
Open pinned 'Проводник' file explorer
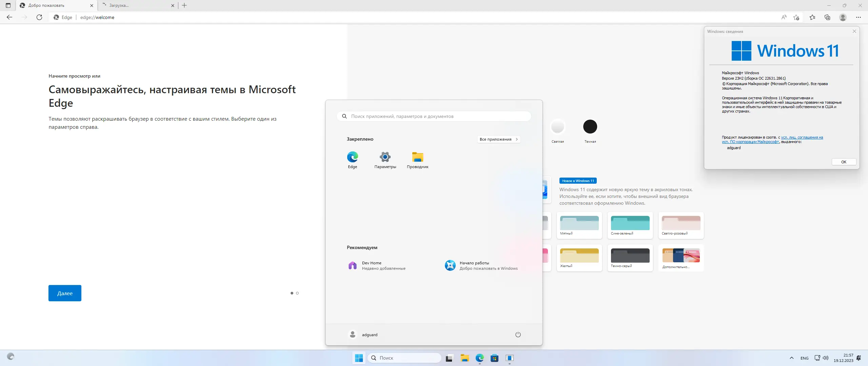[x=418, y=160]
